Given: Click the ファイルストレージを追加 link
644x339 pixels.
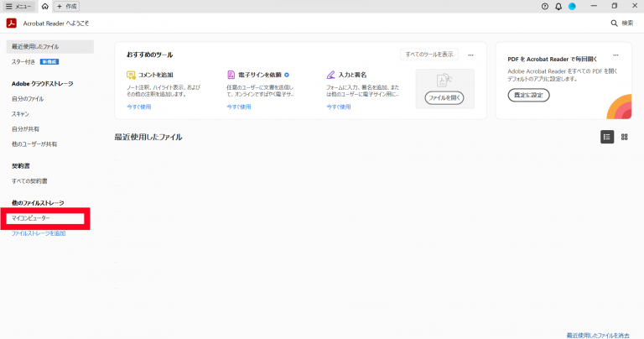Looking at the screenshot, I should 39,233.
